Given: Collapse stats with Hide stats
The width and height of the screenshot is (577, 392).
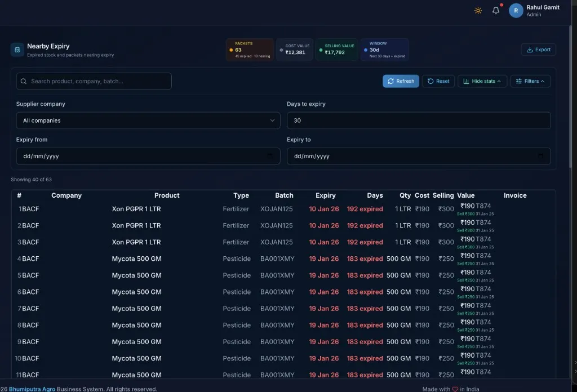Looking at the screenshot, I should (482, 81).
